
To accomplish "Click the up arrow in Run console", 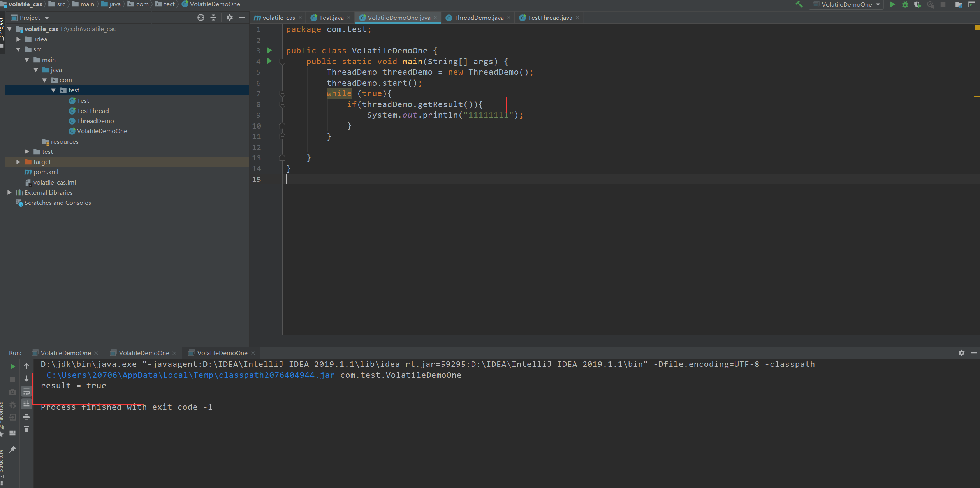I will pyautogui.click(x=26, y=366).
